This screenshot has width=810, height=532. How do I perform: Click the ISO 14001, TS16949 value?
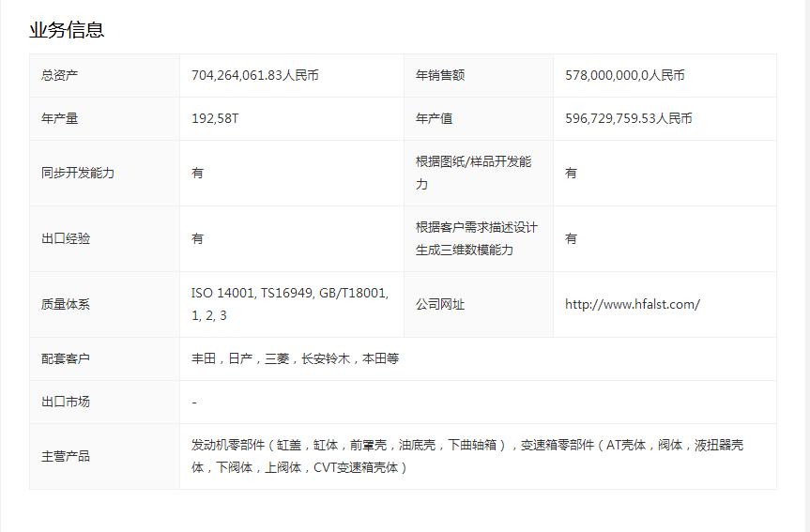pyautogui.click(x=290, y=304)
